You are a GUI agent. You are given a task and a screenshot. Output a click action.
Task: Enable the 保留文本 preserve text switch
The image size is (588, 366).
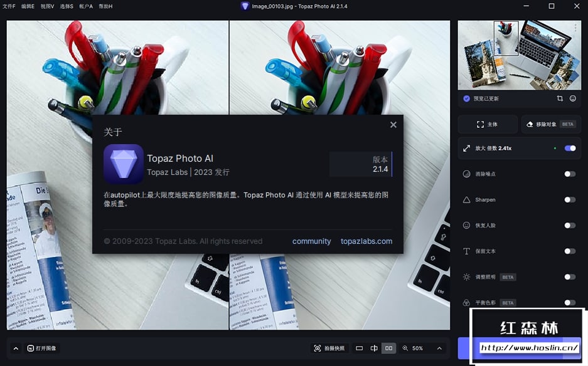tap(570, 251)
